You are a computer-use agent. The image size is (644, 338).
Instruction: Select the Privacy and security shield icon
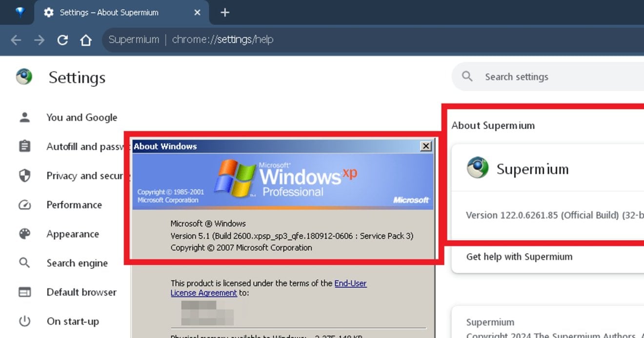point(24,176)
